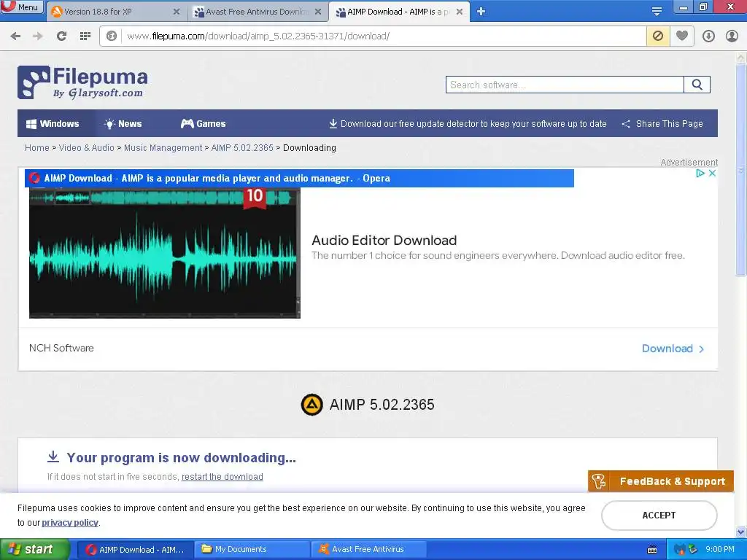Close the AIMP Download tab
The height and width of the screenshot is (560, 747).
460,12
